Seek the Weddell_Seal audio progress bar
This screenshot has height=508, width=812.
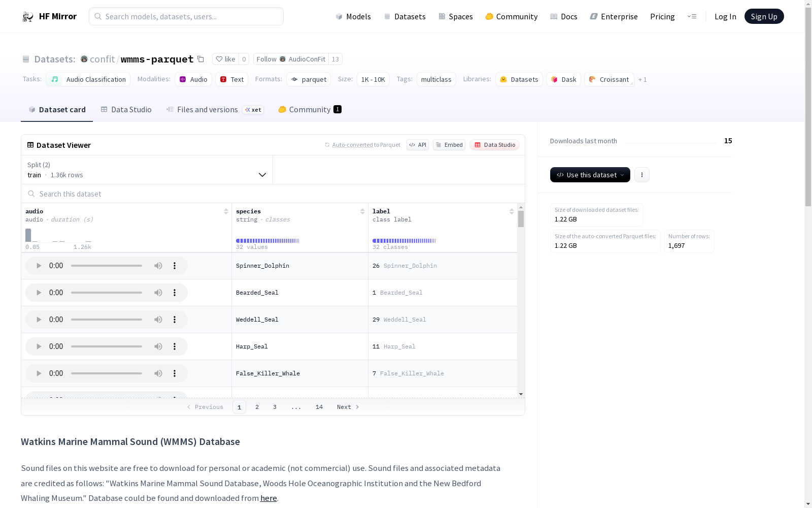click(x=107, y=320)
